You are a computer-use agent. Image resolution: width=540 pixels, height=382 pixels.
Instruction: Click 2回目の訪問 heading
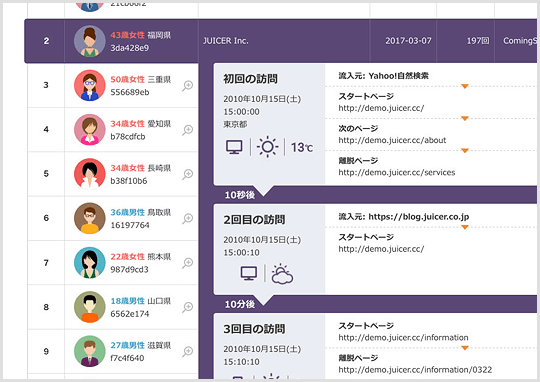coord(254,219)
